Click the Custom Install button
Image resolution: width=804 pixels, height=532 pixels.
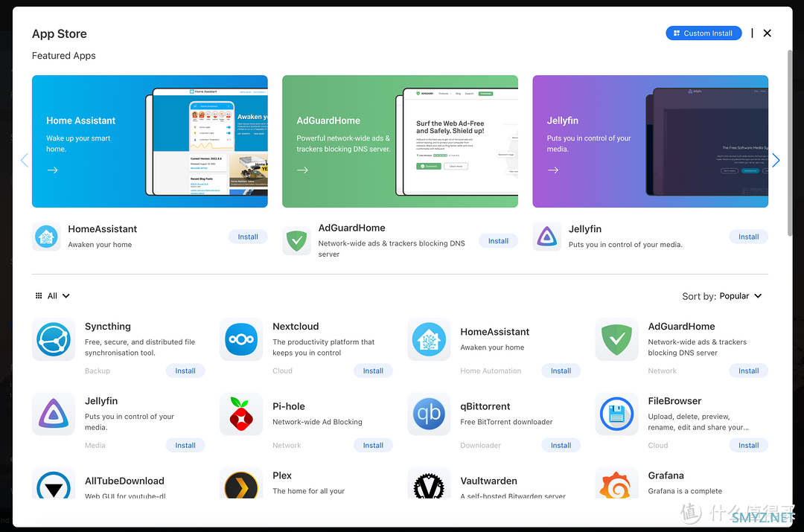pyautogui.click(x=703, y=33)
